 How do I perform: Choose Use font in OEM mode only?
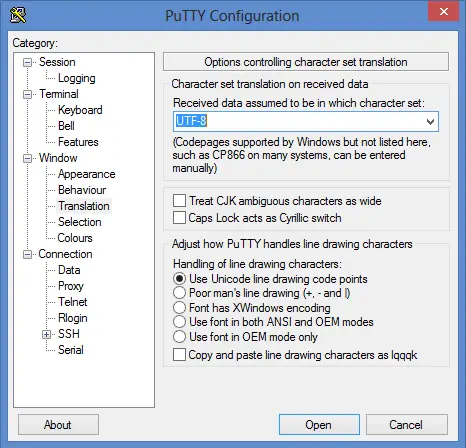tap(179, 337)
